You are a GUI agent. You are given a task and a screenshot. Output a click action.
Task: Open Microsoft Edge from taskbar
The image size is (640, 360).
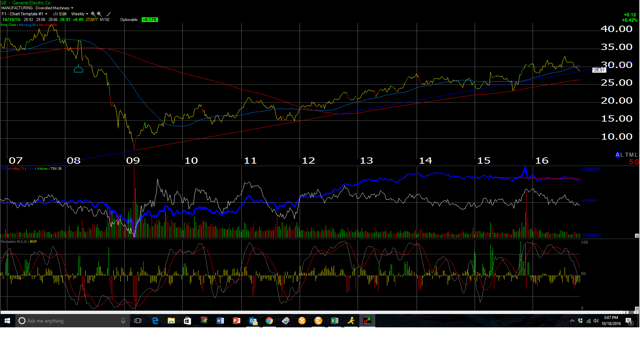pos(155,321)
